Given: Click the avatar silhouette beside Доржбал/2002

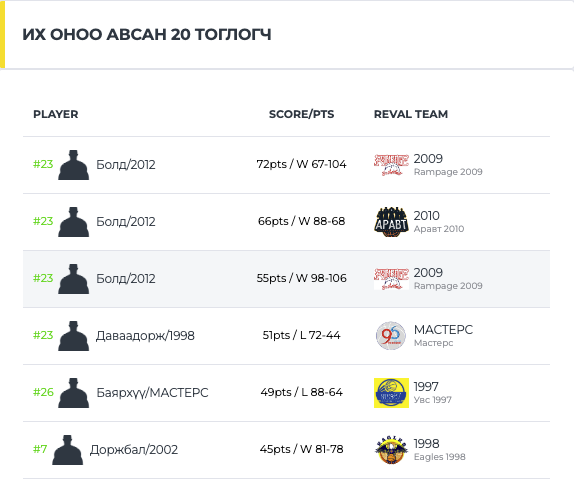Looking at the screenshot, I should [x=67, y=450].
